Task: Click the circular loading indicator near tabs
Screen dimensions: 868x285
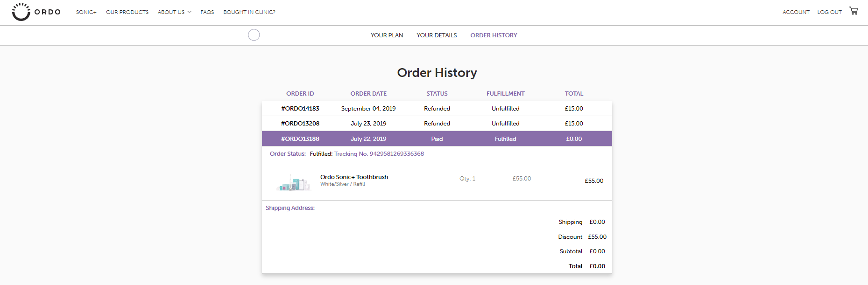Action: (x=254, y=35)
